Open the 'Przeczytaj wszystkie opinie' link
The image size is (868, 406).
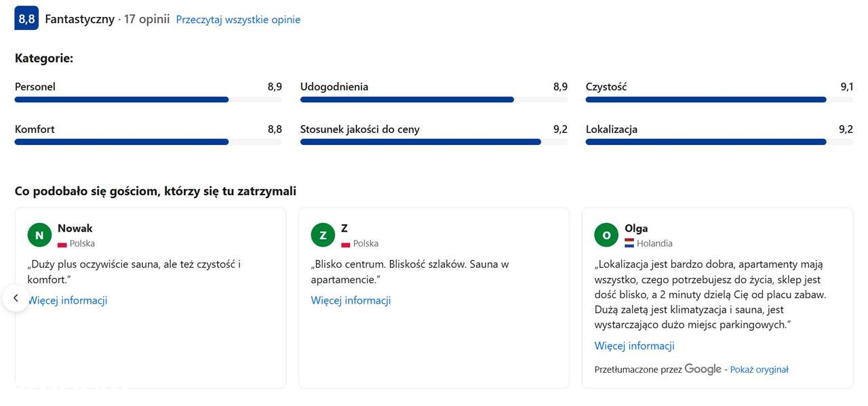(x=238, y=20)
